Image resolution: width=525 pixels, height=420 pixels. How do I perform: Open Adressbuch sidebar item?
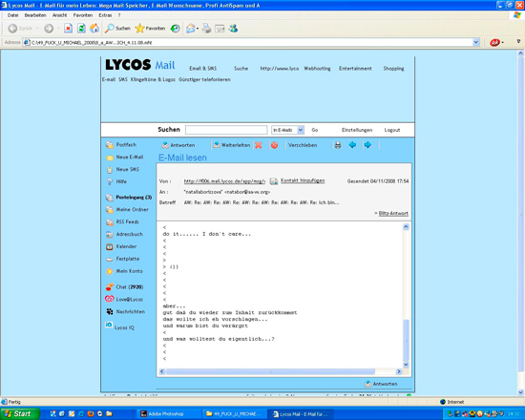pos(124,234)
